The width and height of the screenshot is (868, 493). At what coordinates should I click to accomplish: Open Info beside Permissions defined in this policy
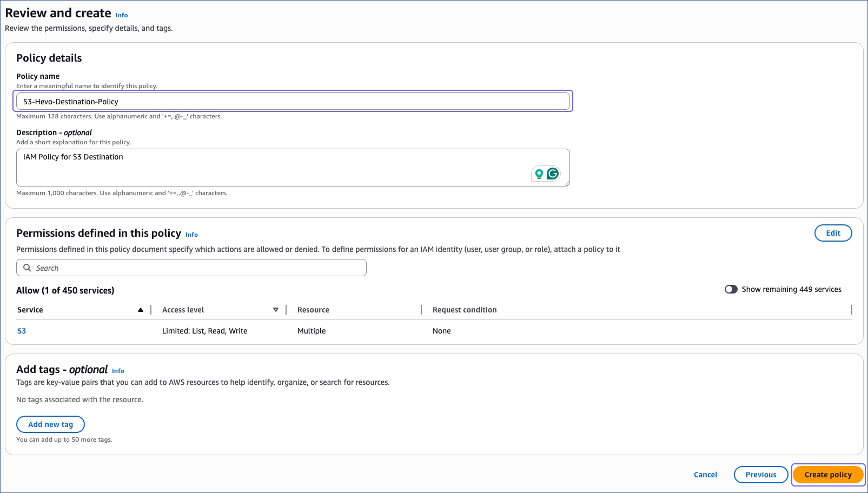(x=191, y=234)
